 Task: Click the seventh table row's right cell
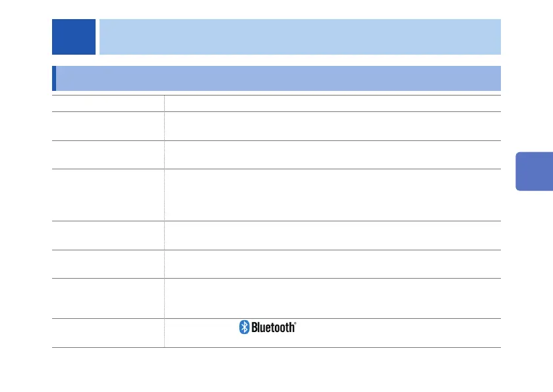[332, 297]
